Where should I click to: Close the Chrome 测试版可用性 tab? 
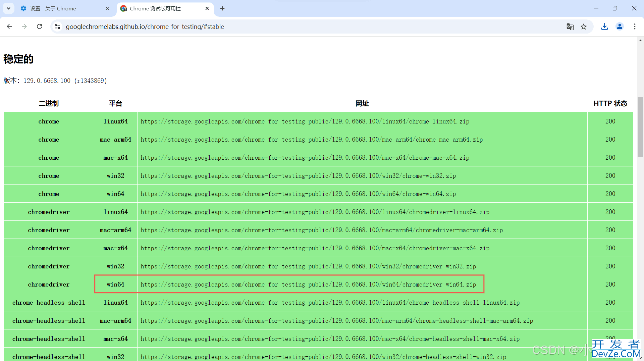pyautogui.click(x=207, y=8)
